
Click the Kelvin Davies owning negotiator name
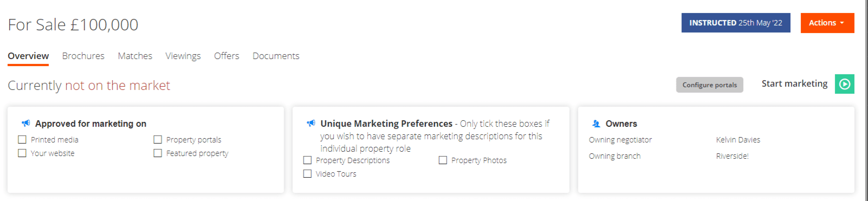pos(738,140)
